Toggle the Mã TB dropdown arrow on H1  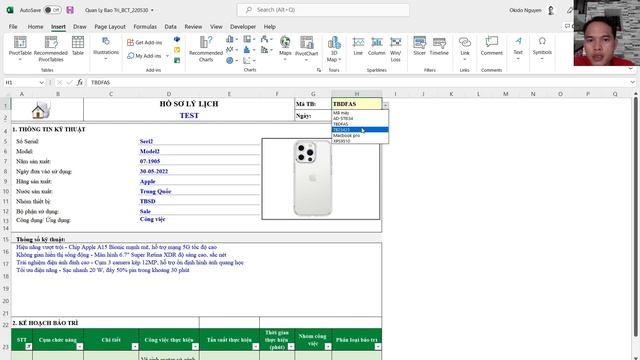point(385,106)
